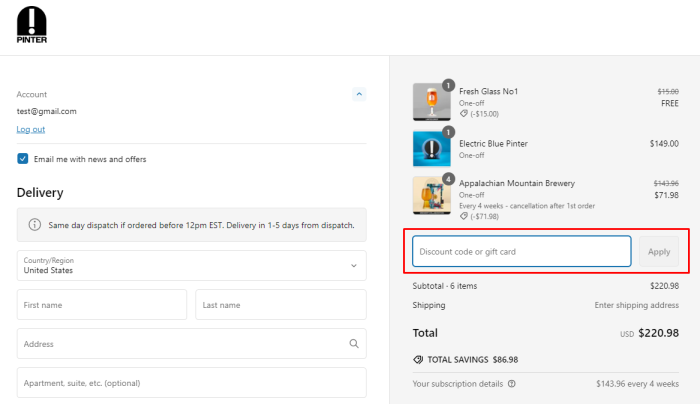Focus the First name field

point(102,304)
